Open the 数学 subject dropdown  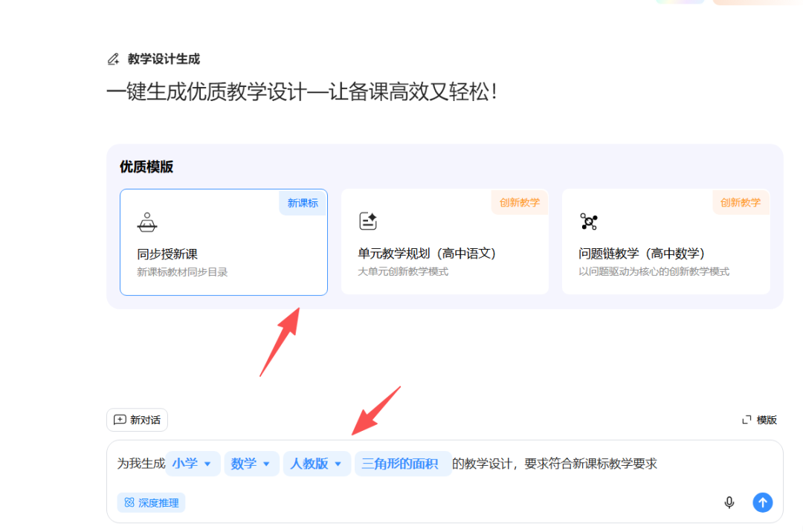[251, 463]
